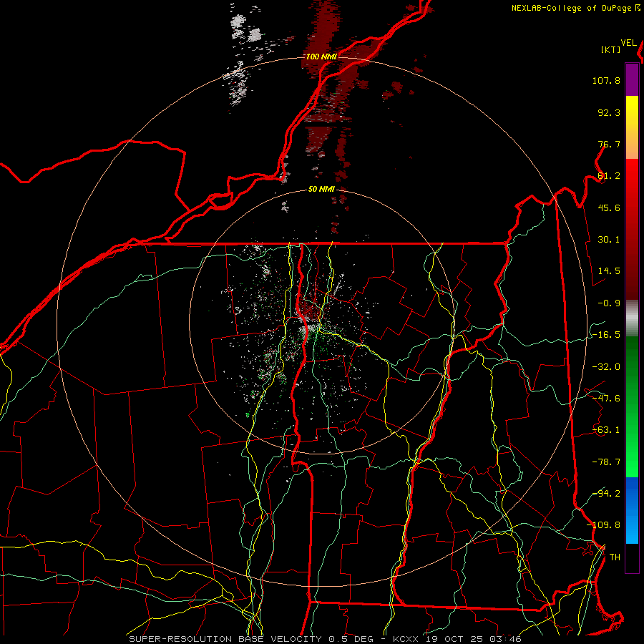Click the 76.7 velocity scale value
The height and width of the screenshot is (644, 644).
coord(609,144)
